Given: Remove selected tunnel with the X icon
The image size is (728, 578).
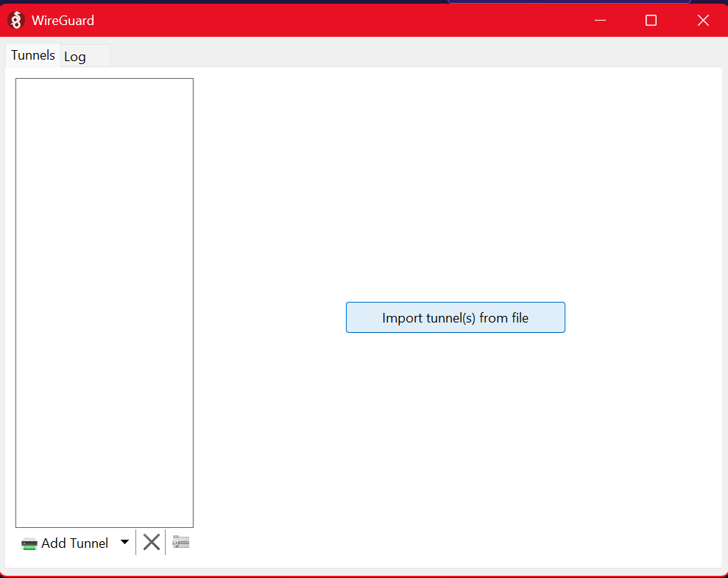Looking at the screenshot, I should [151, 543].
